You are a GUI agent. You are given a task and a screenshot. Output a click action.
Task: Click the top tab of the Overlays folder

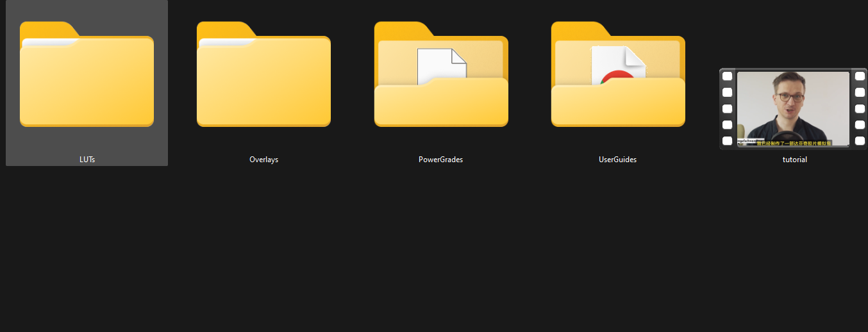[x=223, y=28]
